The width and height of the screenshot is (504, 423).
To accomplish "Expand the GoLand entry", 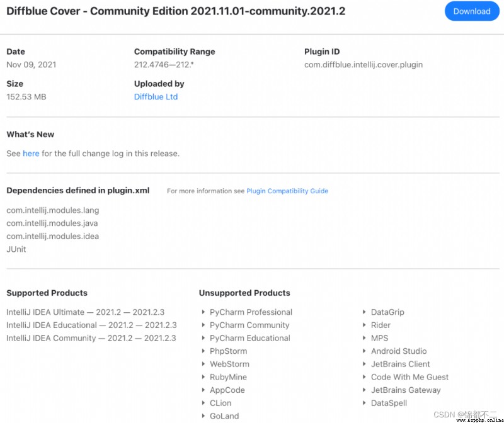I will click(x=220, y=416).
